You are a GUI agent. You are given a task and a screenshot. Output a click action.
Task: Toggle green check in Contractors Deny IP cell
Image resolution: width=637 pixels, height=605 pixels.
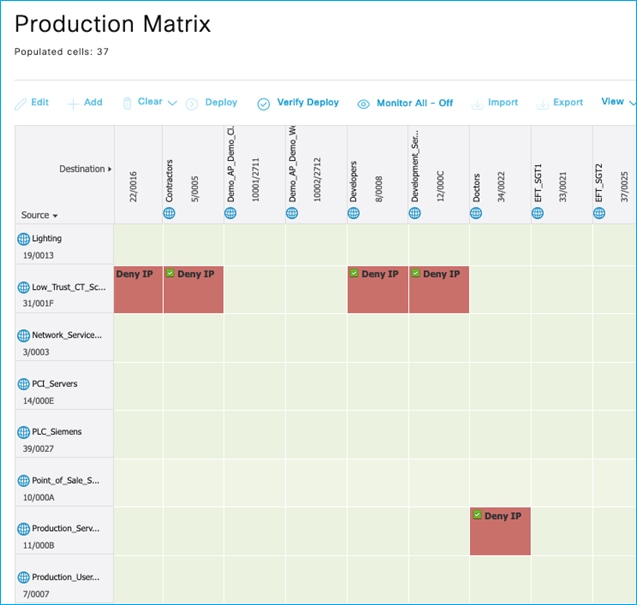tap(170, 273)
